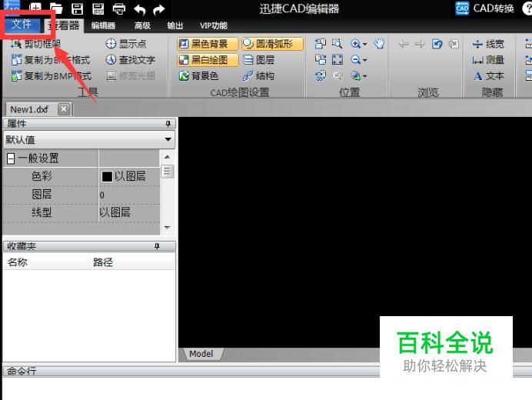Screen dimensions: 532x400
Task: Toggle 线宽 line width display
Action: (x=488, y=44)
